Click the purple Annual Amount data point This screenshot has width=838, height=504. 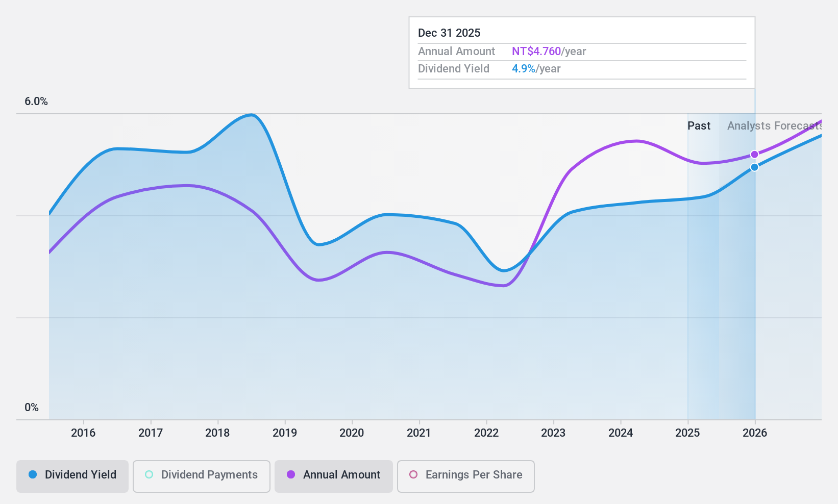coord(754,155)
